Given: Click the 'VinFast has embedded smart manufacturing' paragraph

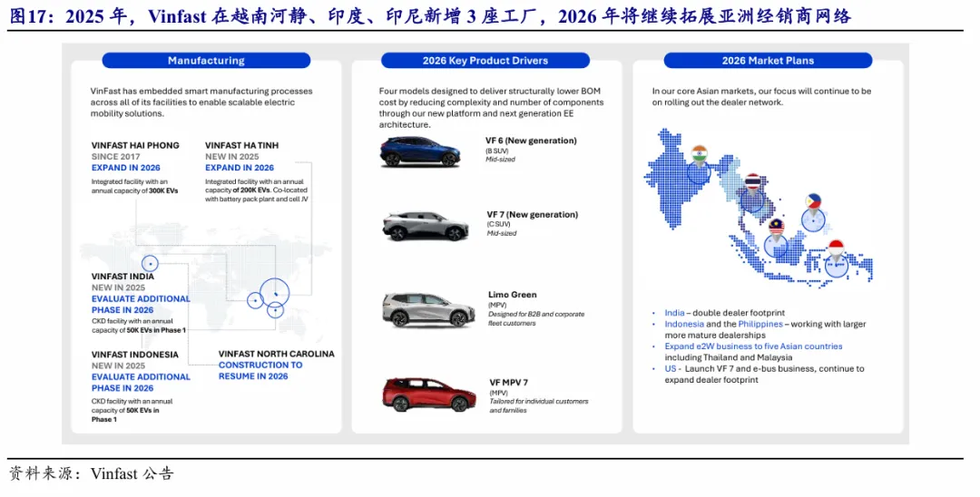Looking at the screenshot, I should tap(201, 102).
